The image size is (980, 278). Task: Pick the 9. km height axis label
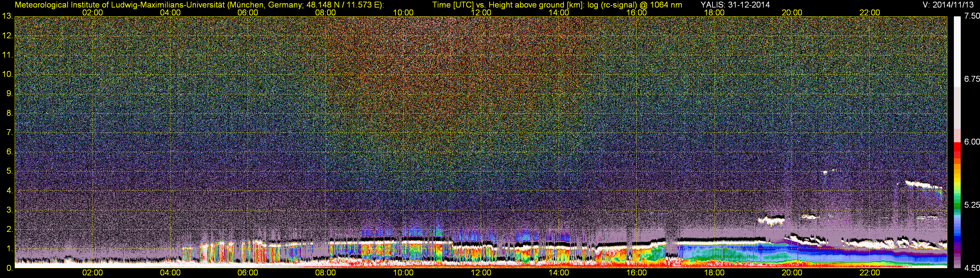[x=9, y=94]
